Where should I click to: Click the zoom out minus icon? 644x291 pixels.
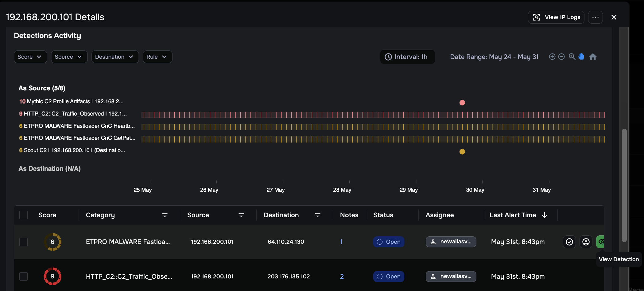(x=561, y=57)
